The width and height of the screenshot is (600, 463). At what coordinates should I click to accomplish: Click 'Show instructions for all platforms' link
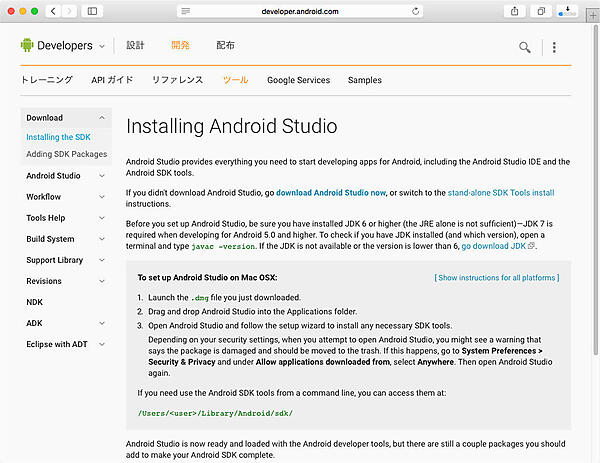[x=495, y=277]
